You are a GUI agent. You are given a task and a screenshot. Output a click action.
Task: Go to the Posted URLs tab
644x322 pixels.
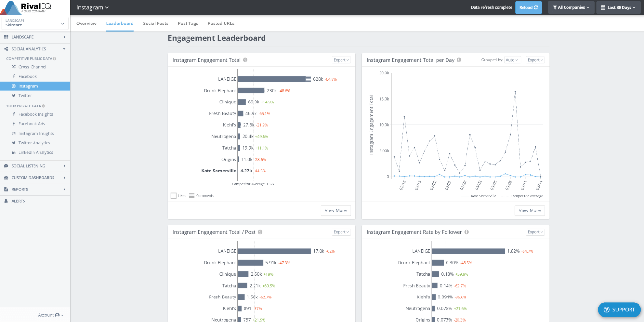coord(221,23)
